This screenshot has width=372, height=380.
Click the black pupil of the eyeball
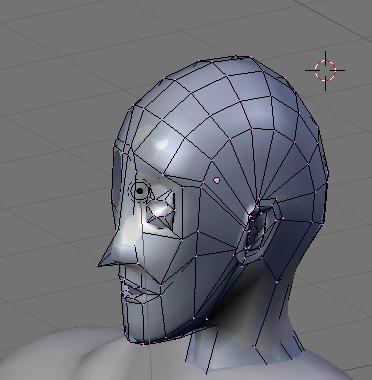[x=140, y=191]
